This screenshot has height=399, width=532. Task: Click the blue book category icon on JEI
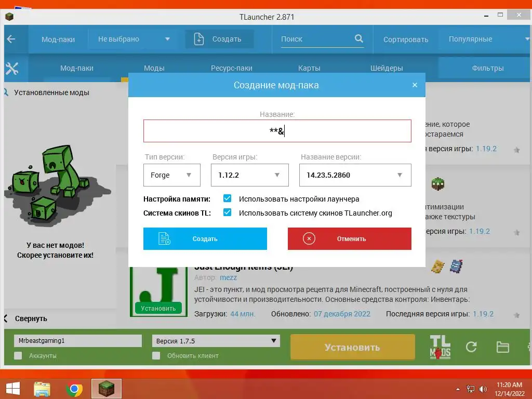click(x=456, y=267)
